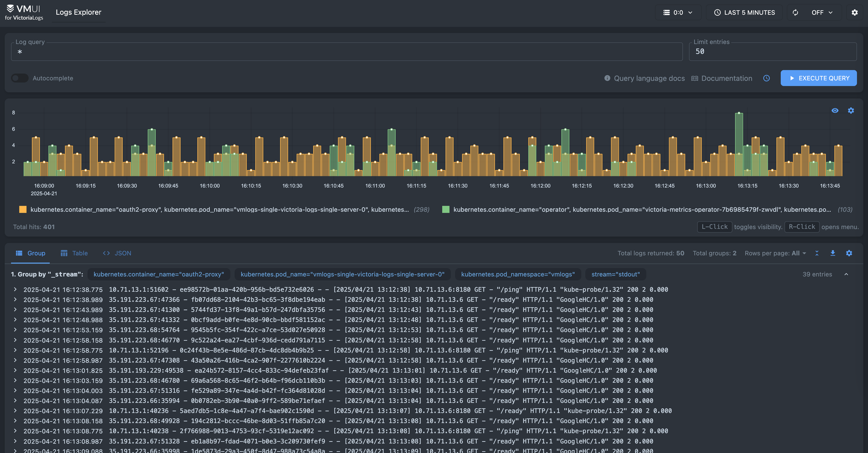The height and width of the screenshot is (453, 868).
Task: Open chart settings gear icon
Action: click(x=851, y=111)
